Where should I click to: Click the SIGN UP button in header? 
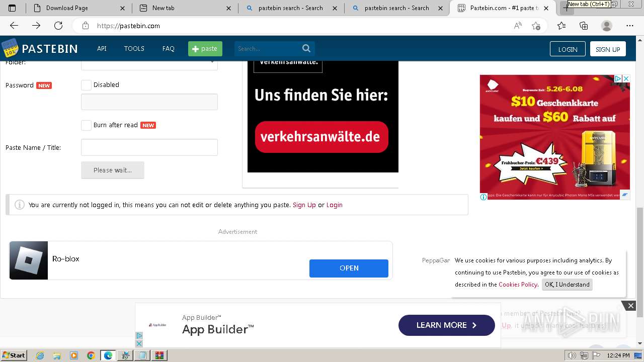(x=608, y=49)
